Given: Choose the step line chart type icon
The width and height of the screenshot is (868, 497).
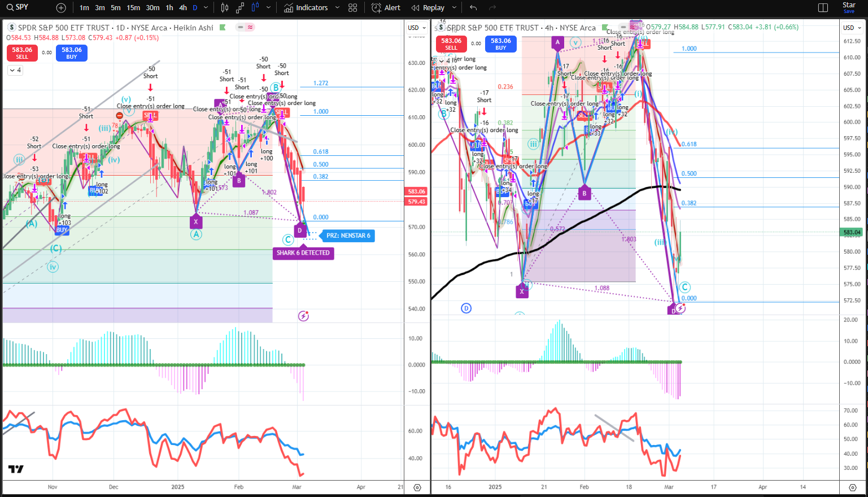Looking at the screenshot, I should 240,8.
